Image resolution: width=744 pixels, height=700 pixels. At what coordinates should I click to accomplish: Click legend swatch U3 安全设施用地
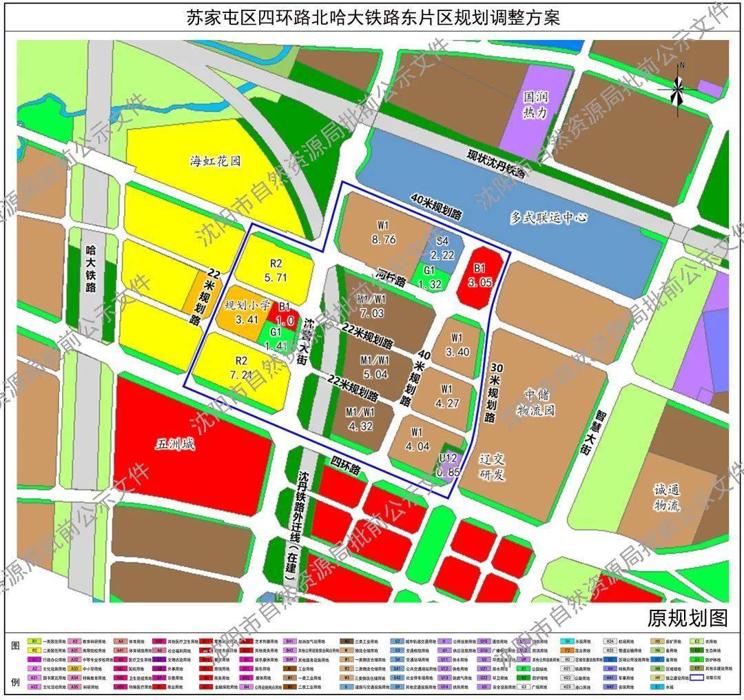tap(484, 687)
